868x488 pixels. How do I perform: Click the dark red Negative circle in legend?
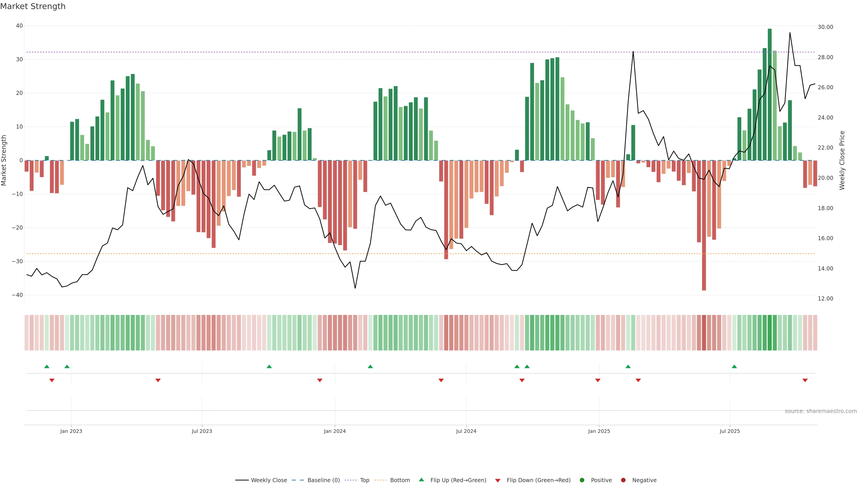pos(623,480)
